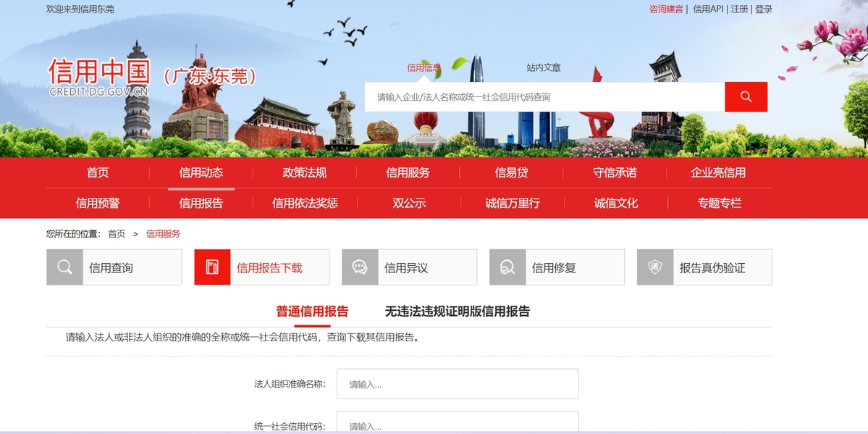The image size is (868, 434).
Task: Click the 登录 link
Action: (764, 9)
